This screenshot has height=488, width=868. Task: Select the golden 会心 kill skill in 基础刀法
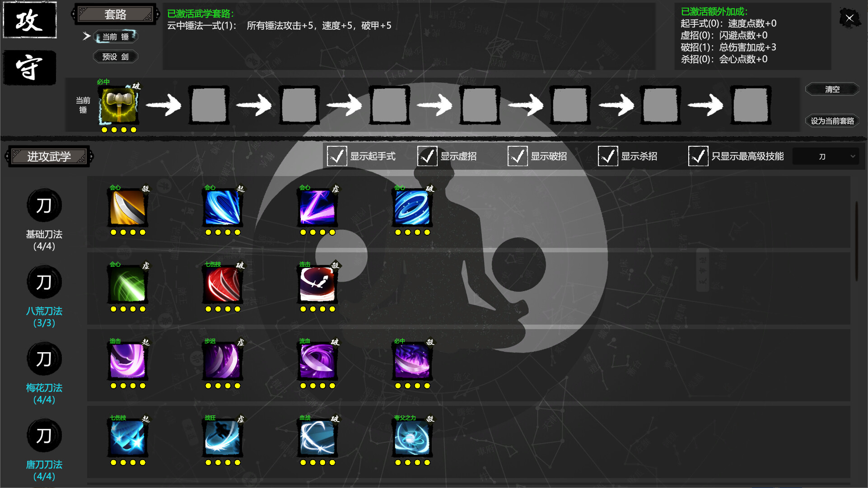click(x=127, y=208)
